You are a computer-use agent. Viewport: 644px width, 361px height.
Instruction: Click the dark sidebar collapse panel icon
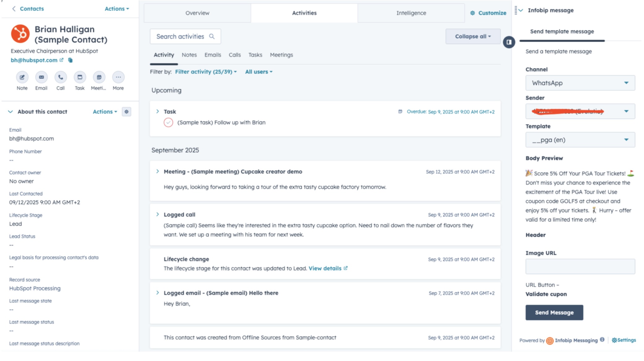click(509, 42)
